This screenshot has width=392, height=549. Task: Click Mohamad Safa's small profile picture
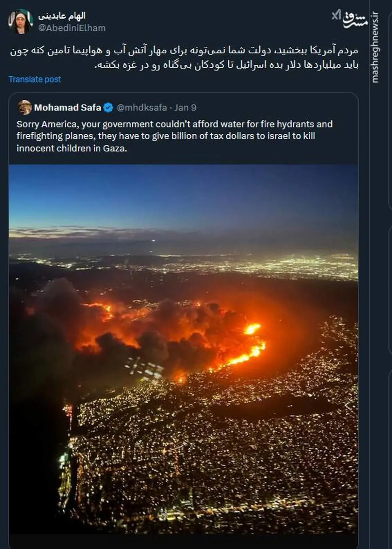25,108
